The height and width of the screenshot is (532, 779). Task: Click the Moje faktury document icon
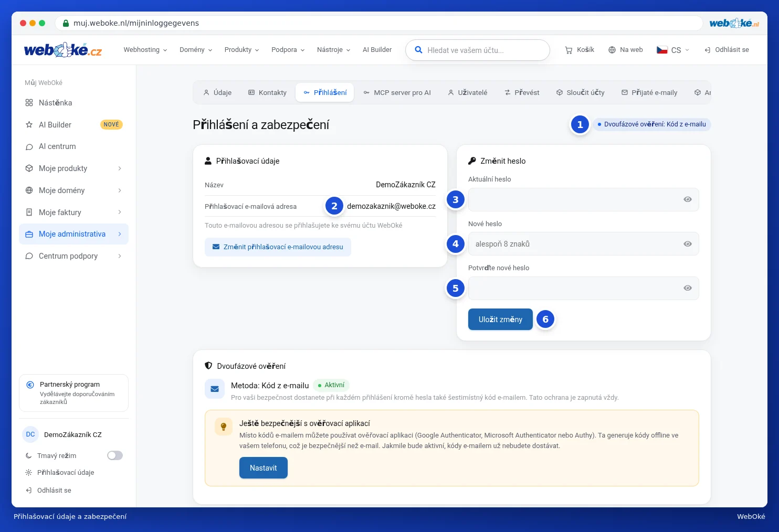[29, 212]
